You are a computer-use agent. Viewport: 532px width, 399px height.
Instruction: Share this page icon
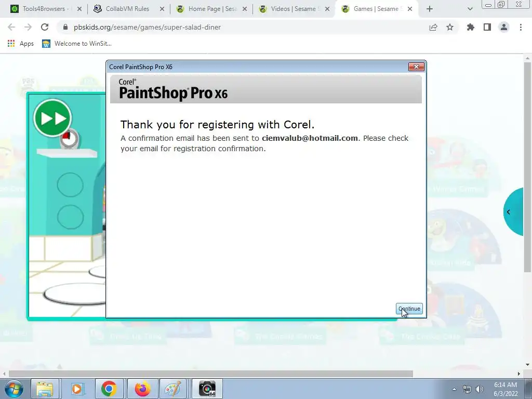coord(433,27)
